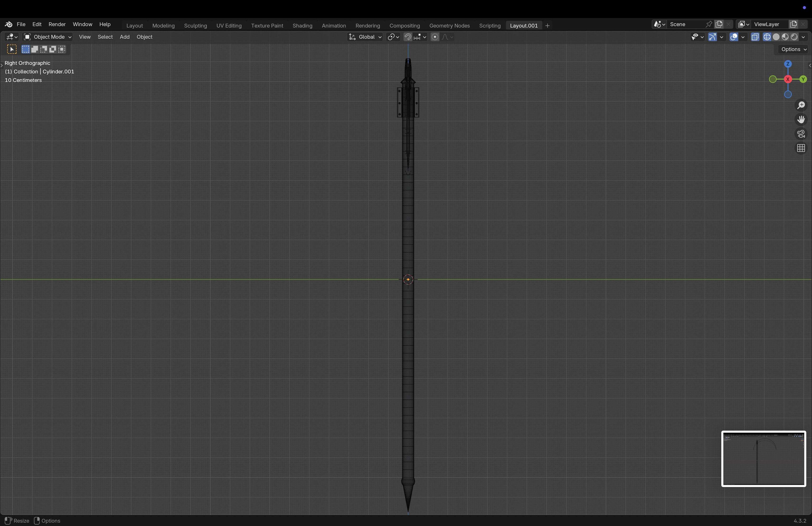Screen dimensions: 812x526
Task: Switch to the Sculpting workspace tab
Action: pyautogui.click(x=195, y=26)
